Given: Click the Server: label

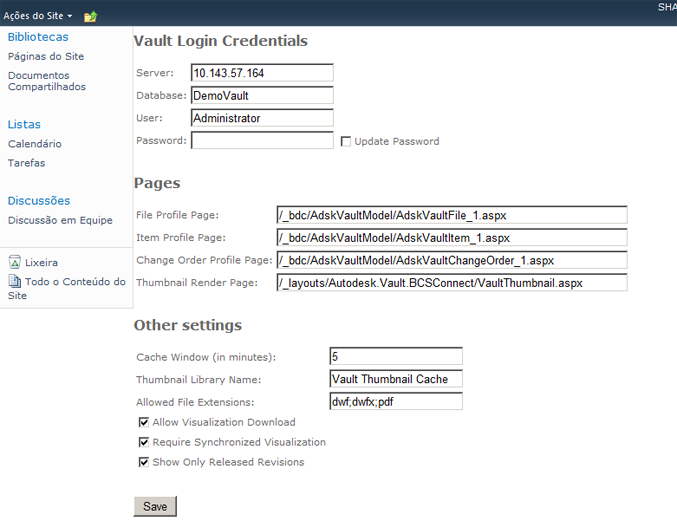Looking at the screenshot, I should [155, 73].
